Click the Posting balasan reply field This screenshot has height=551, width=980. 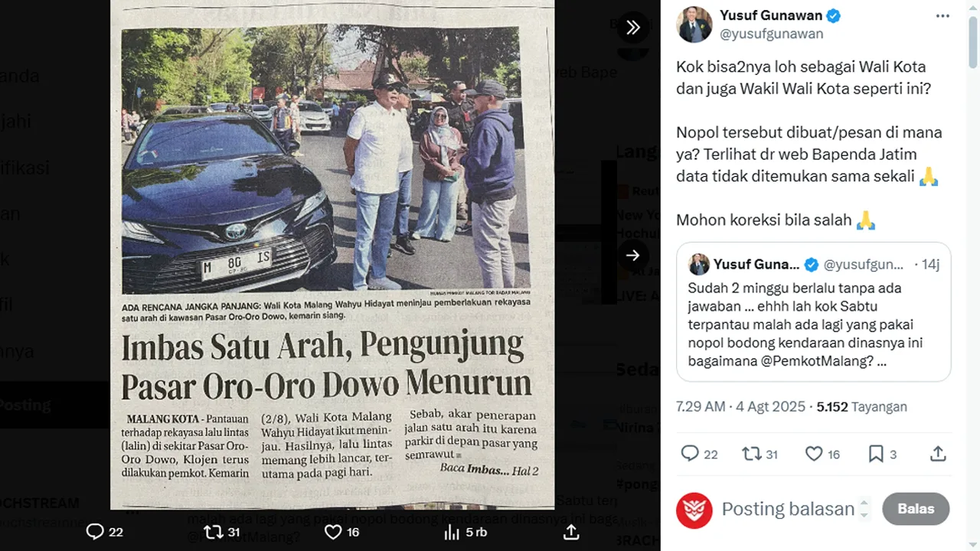click(788, 509)
